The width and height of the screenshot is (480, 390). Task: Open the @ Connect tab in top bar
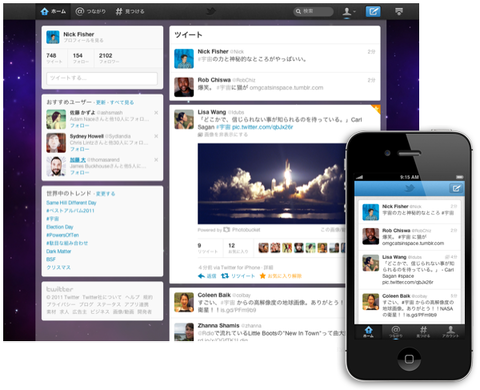tap(90, 11)
